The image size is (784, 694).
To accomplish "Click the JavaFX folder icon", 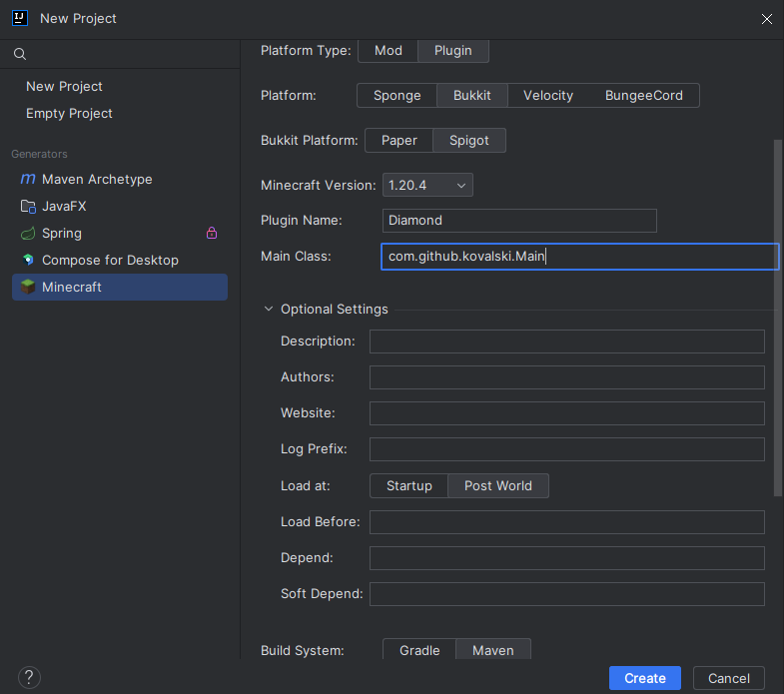I will tap(28, 206).
